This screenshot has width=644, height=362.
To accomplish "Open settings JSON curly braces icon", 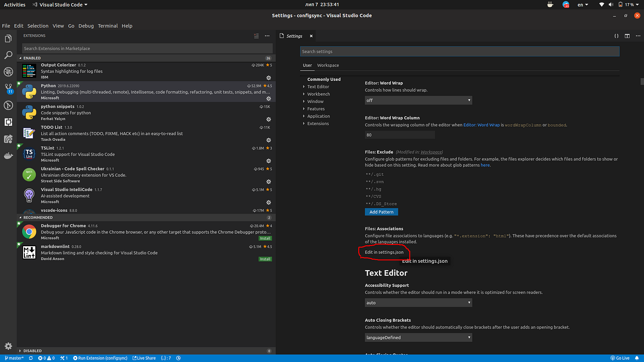I will [x=616, y=36].
